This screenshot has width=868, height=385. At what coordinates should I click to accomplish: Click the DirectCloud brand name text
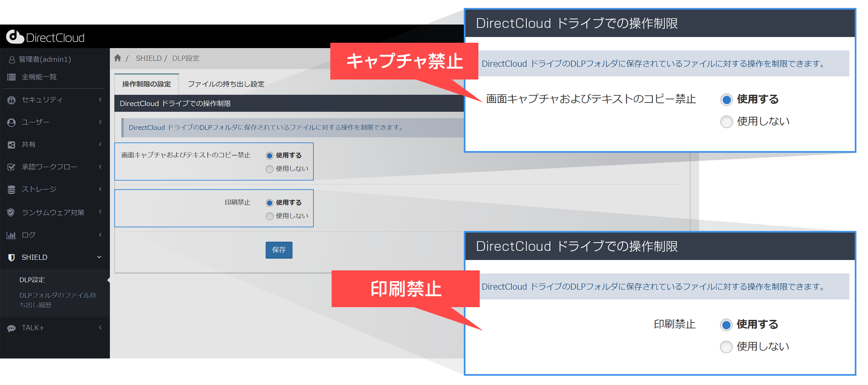pyautogui.click(x=55, y=37)
